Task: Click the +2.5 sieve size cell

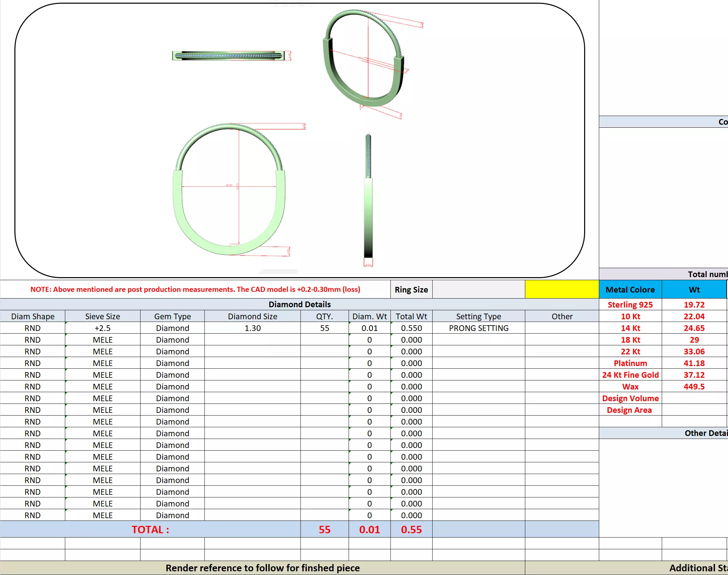Action: pyautogui.click(x=102, y=328)
